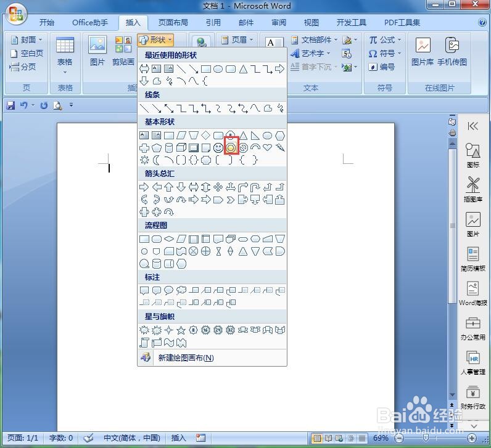Click the zoom out minus button
This screenshot has height=448, width=491.
[x=399, y=438]
